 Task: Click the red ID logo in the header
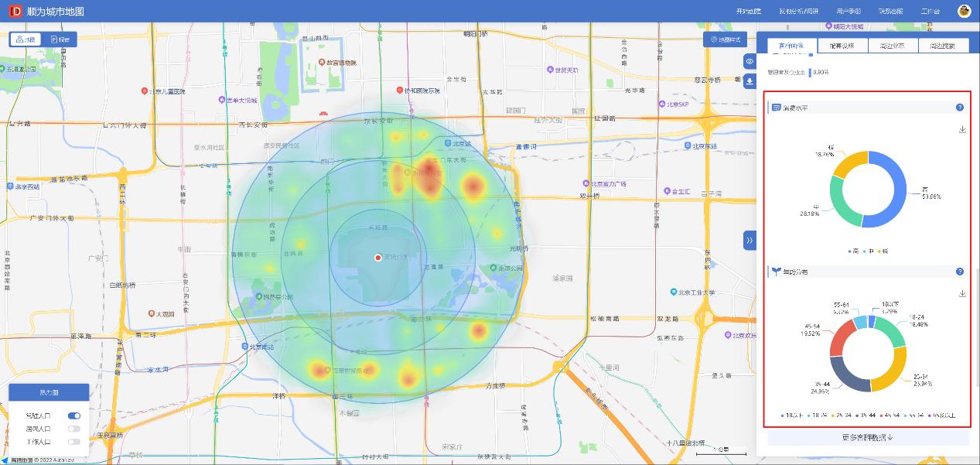(15, 11)
